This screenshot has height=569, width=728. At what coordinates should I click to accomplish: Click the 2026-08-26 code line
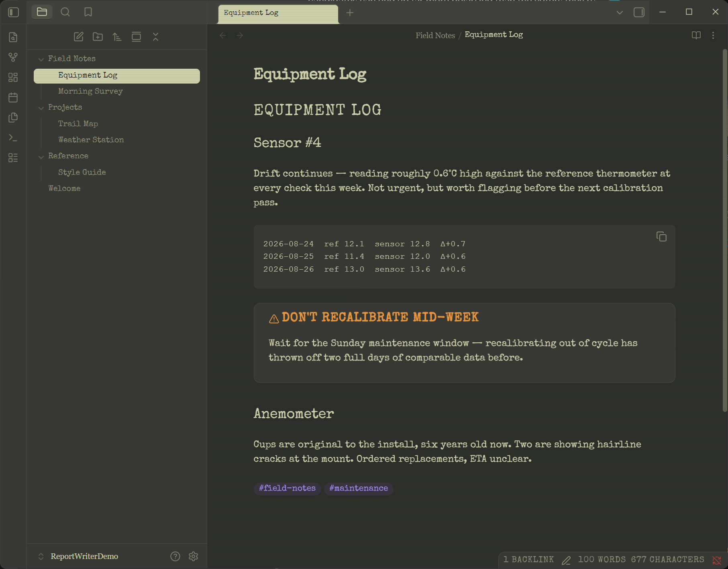point(364,270)
